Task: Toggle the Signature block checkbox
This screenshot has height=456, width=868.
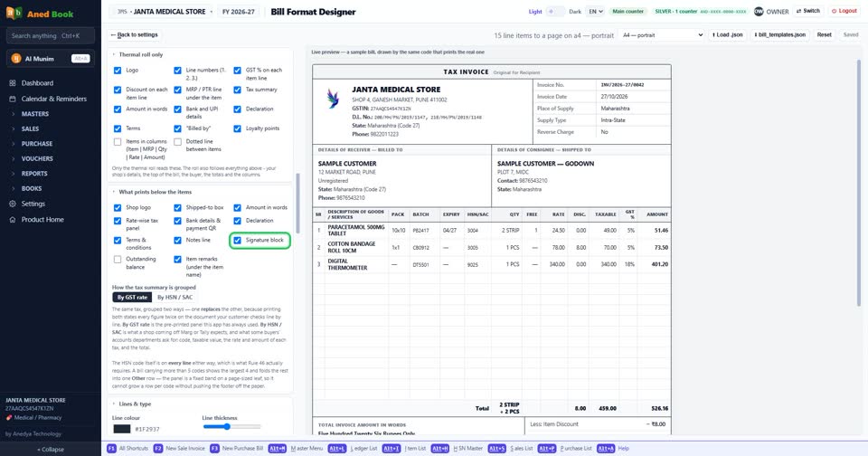Action: tap(237, 240)
